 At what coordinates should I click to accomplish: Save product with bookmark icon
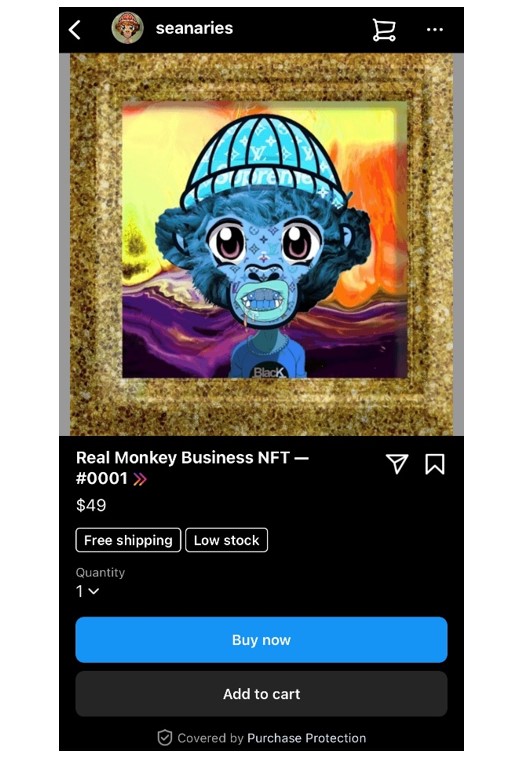point(434,464)
